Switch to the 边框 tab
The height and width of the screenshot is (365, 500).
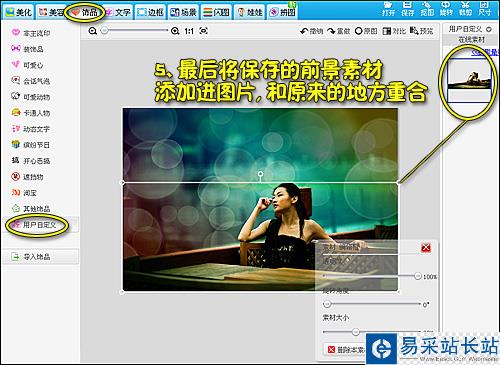[150, 12]
